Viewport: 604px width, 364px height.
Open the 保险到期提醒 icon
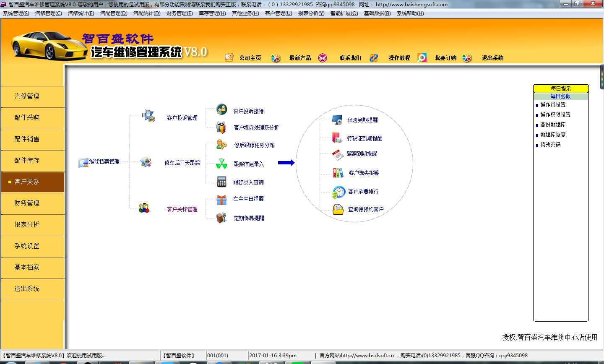tap(337, 120)
